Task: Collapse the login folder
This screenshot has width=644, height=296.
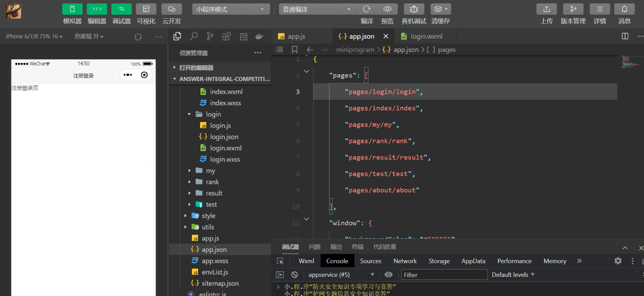Action: click(x=220, y=114)
